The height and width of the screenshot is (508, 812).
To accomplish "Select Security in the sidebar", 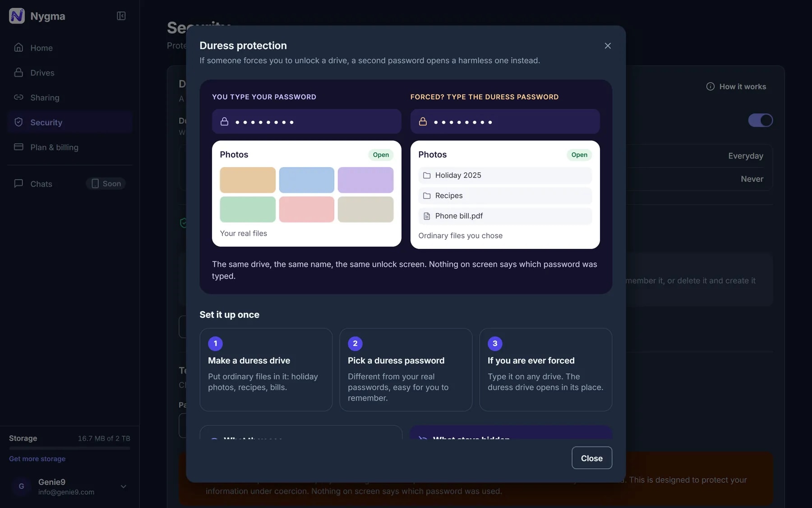I will point(69,122).
